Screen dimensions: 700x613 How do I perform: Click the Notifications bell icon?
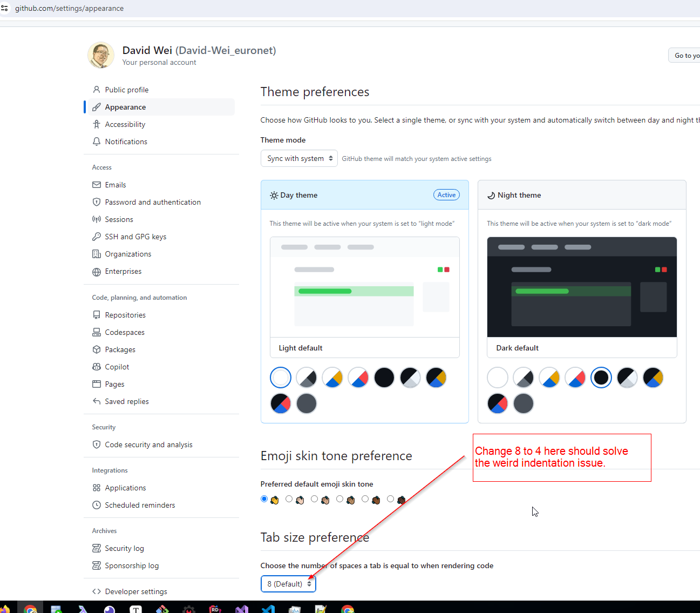[96, 142]
